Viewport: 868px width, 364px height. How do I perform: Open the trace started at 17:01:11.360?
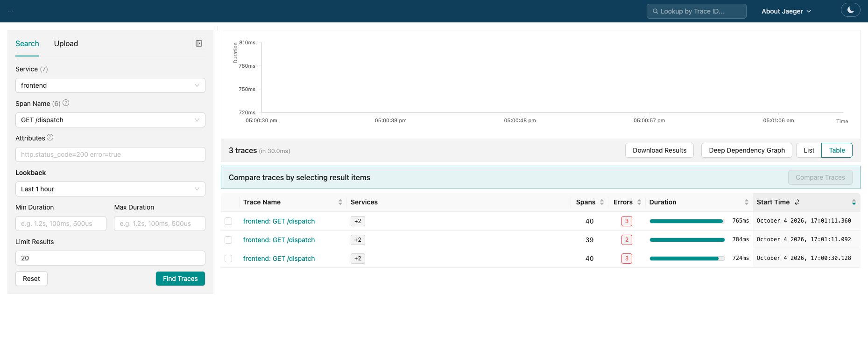(279, 221)
